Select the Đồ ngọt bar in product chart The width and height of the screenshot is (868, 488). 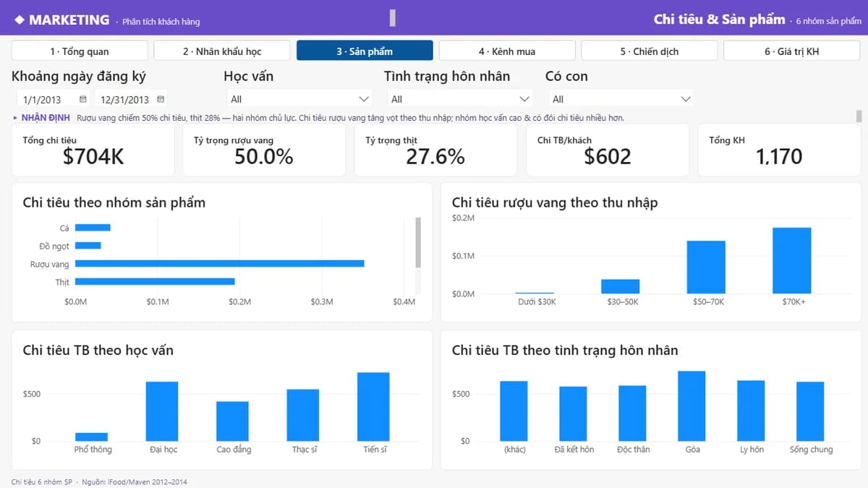pos(88,246)
